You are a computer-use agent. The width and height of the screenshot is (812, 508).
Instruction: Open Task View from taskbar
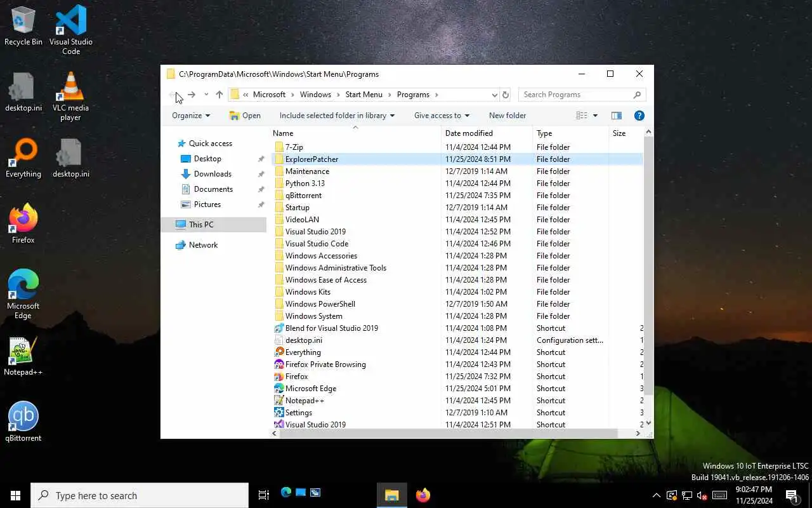click(264, 495)
